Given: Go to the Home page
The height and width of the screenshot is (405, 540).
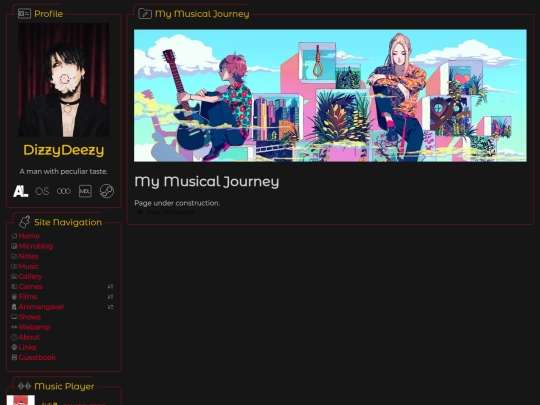Looking at the screenshot, I should [x=29, y=236].
